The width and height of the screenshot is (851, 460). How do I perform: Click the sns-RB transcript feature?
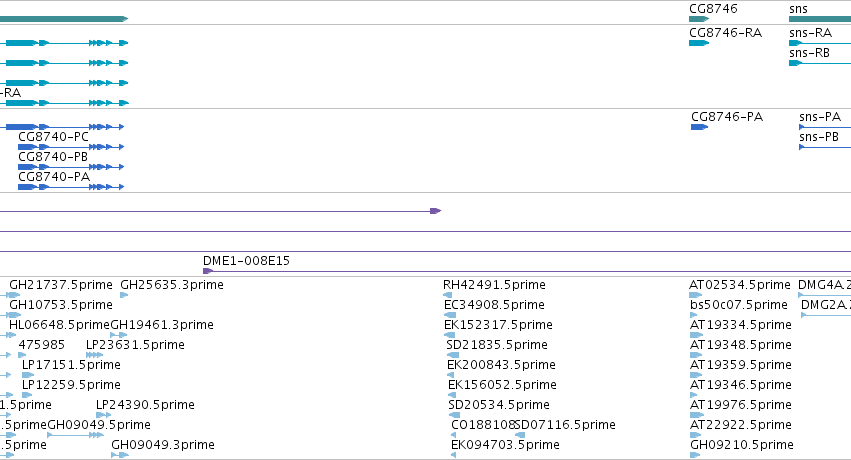pos(820,63)
